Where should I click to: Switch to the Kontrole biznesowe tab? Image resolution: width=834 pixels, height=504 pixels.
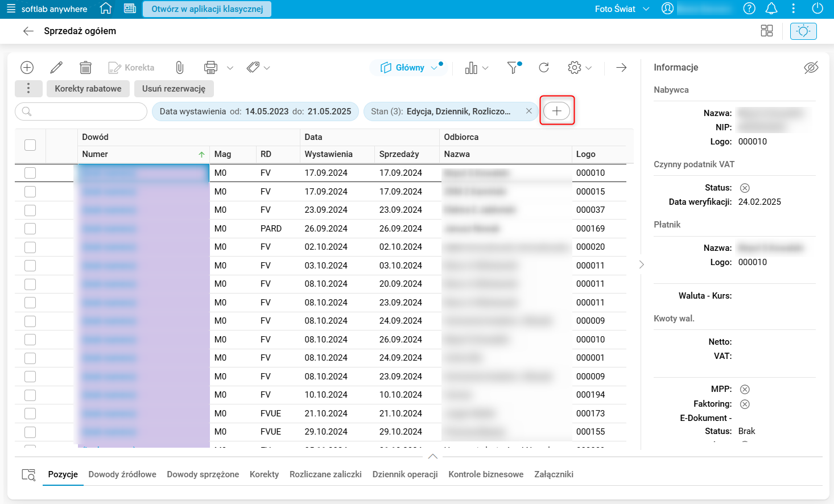point(486,474)
